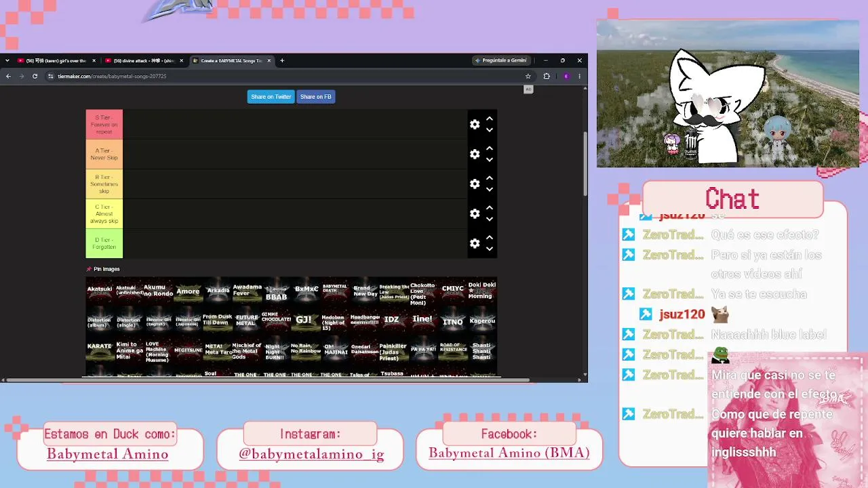The width and height of the screenshot is (868, 488).
Task: View site information icon in address bar
Action: (x=51, y=77)
